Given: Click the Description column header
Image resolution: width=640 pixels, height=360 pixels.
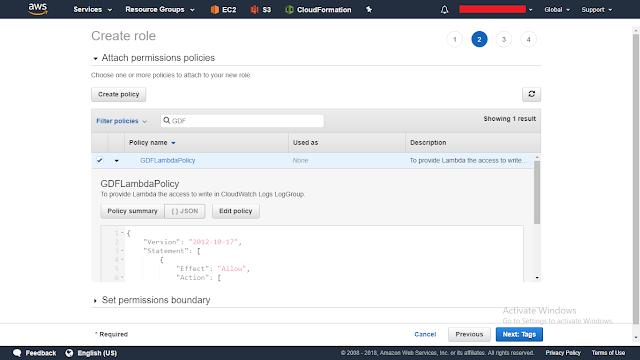Looking at the screenshot, I should (428, 142).
